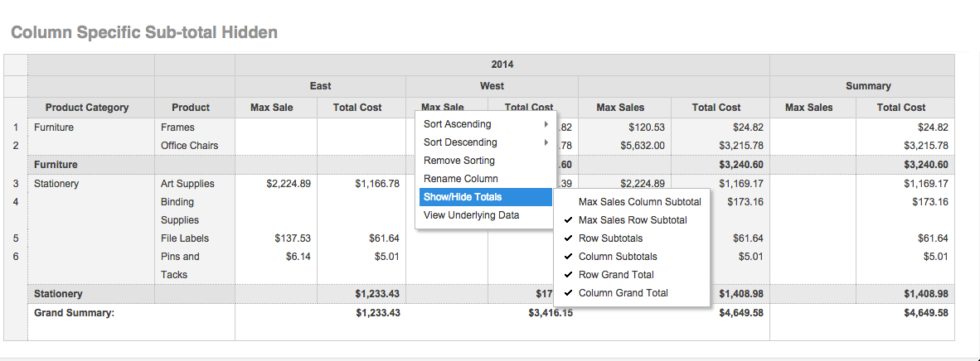Viewport: 980px width, 361px height.
Task: Uncheck Max Sales Row Subtotal
Action: tap(632, 220)
